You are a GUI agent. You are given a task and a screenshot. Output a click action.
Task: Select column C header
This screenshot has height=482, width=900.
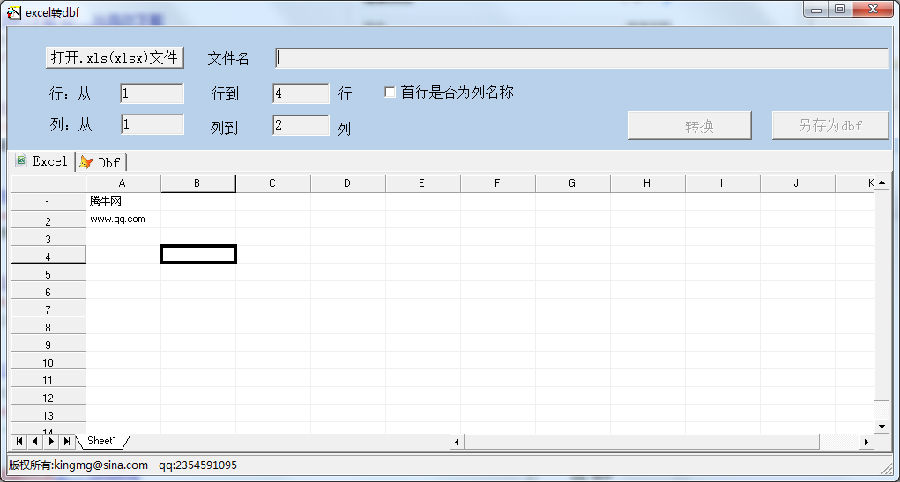click(x=273, y=184)
